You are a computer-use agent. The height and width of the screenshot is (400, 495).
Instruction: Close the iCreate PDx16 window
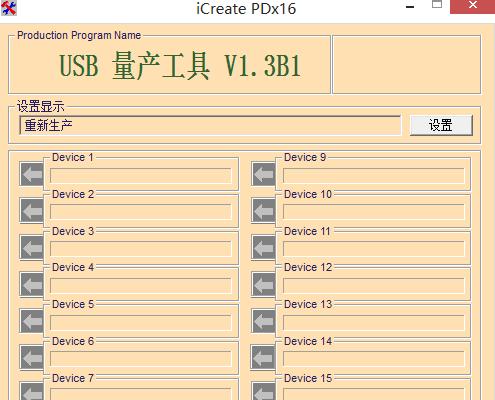click(x=472, y=6)
